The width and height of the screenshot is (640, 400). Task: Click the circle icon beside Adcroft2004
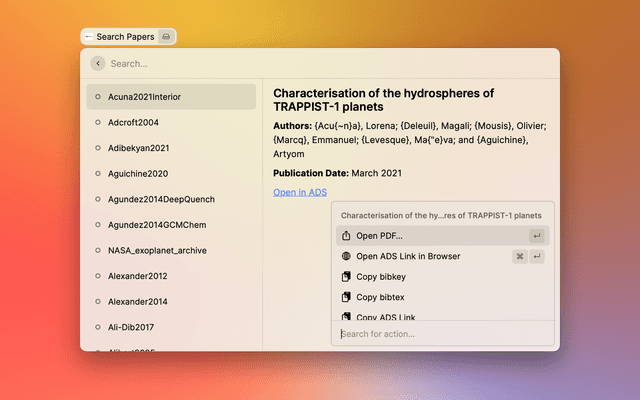pos(97,122)
